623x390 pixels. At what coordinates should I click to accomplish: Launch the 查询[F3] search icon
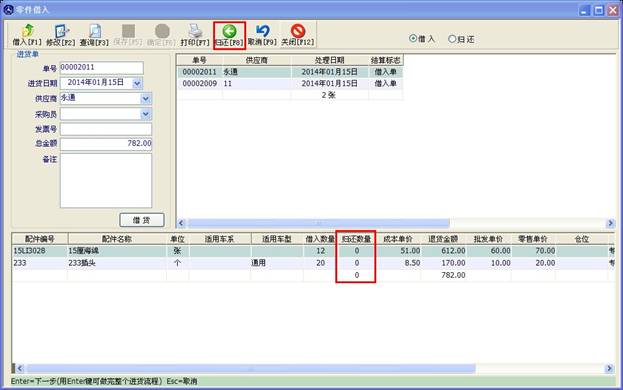click(x=95, y=31)
